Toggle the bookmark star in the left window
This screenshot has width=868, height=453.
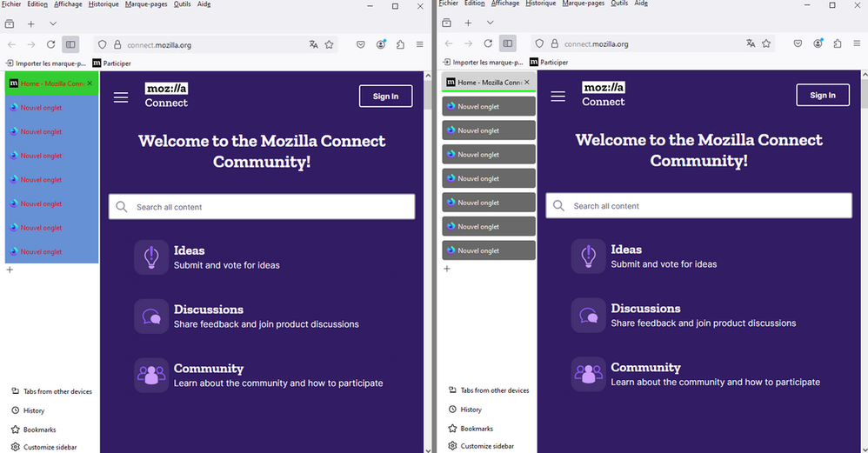(x=330, y=44)
